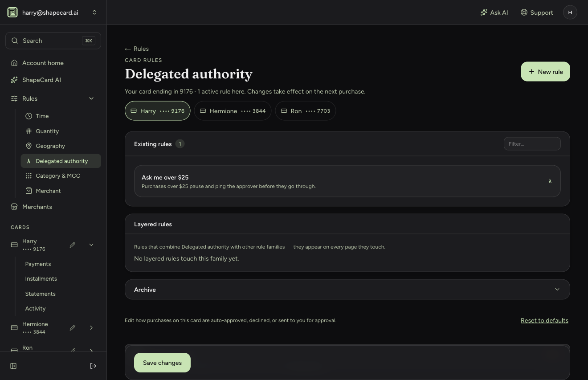Click the edit pencil next to Hermione card

[x=73, y=327]
